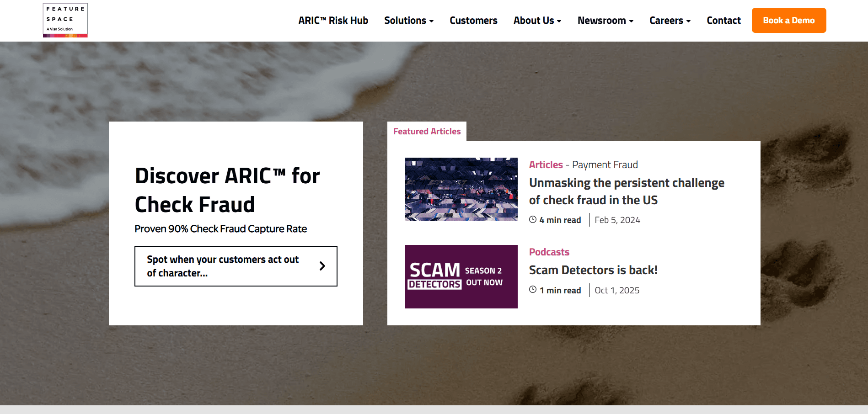Click 'Spot when your customers act out of character' button
The height and width of the screenshot is (414, 868).
[236, 266]
